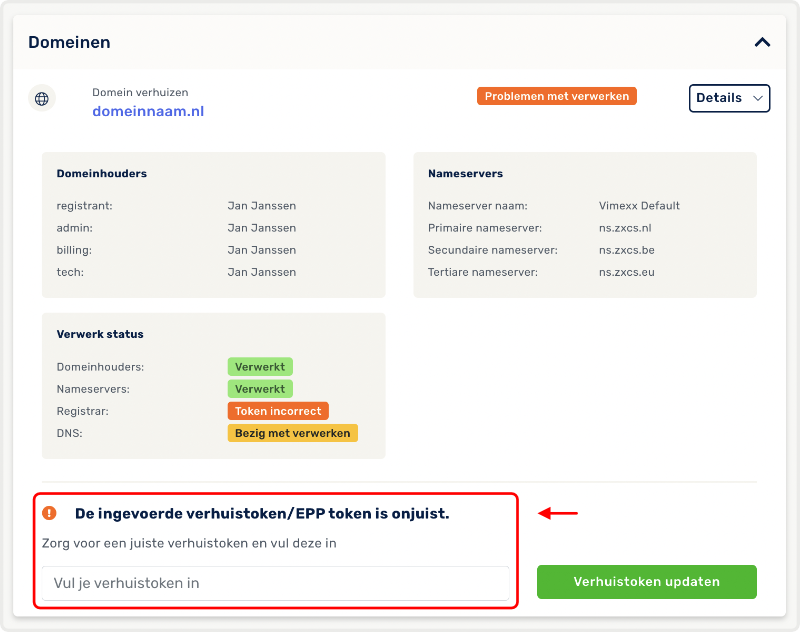Click the Problemen met verwerken badge

tap(557, 96)
